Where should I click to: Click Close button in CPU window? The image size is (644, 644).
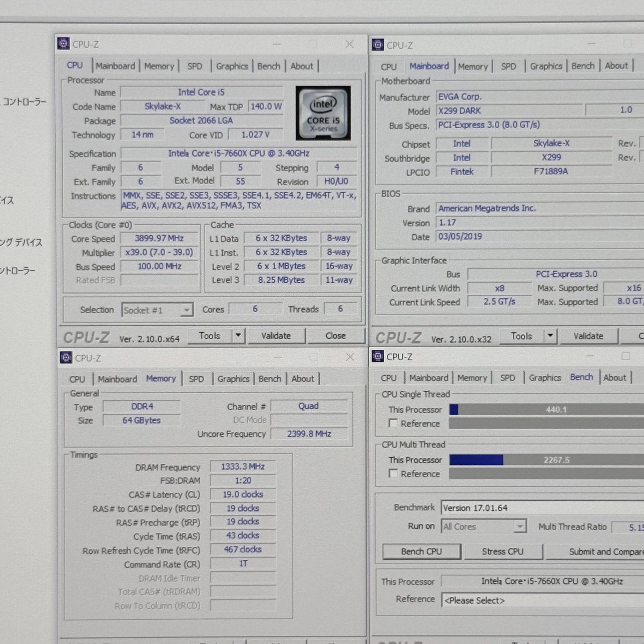335,336
